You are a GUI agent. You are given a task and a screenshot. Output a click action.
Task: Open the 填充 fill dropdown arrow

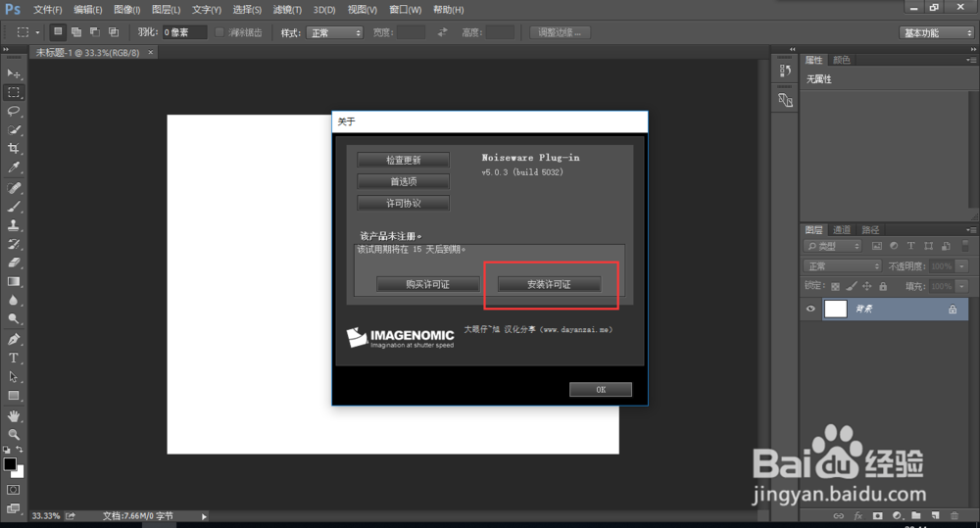tap(962, 286)
